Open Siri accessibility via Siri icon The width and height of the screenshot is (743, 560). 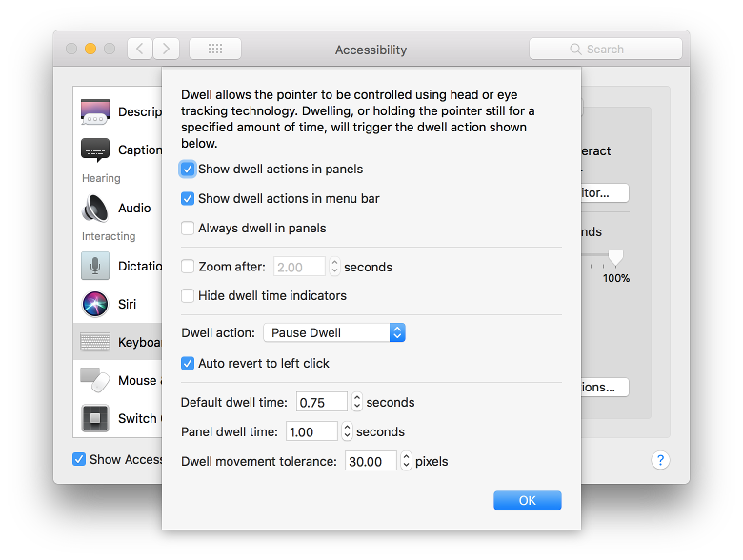coord(95,305)
